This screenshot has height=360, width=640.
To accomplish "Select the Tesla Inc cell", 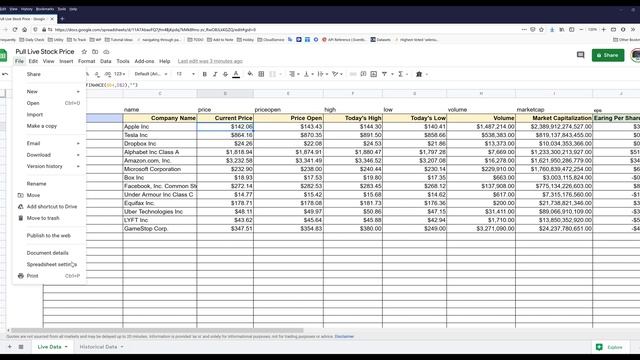I will pos(160,135).
